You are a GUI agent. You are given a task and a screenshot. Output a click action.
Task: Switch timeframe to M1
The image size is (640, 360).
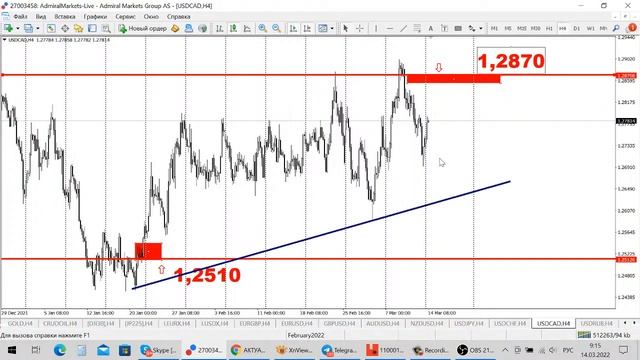click(x=494, y=28)
